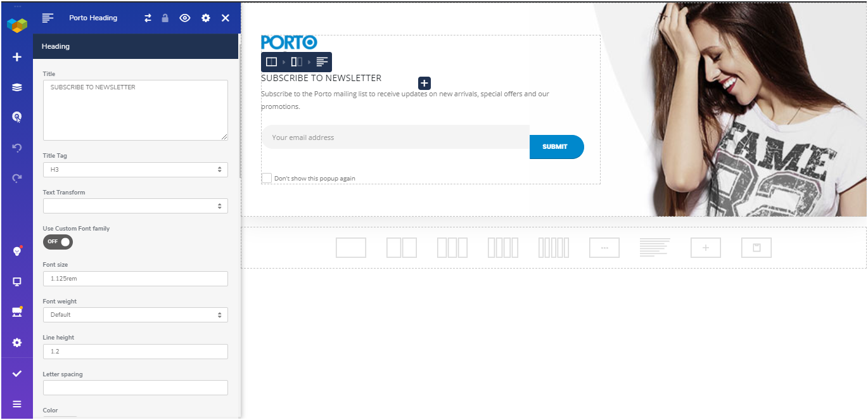Screen dimensions: 868x420
Task: Add a three-column row layout
Action: [x=452, y=248]
